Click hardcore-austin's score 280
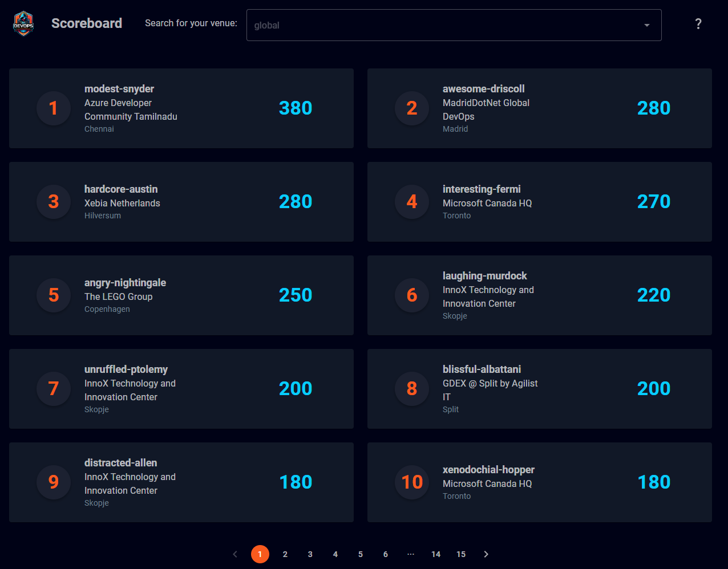This screenshot has height=569, width=728. (296, 202)
